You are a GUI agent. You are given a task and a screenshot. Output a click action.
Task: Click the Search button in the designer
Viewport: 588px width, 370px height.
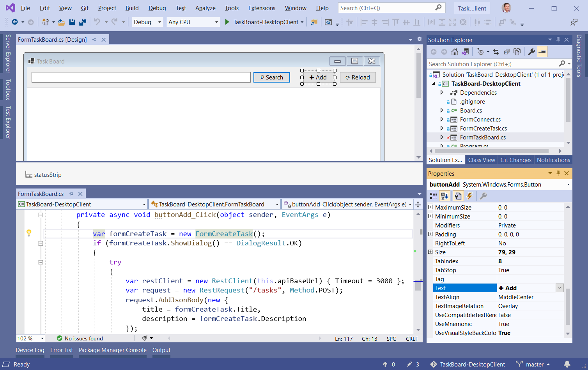pos(271,77)
